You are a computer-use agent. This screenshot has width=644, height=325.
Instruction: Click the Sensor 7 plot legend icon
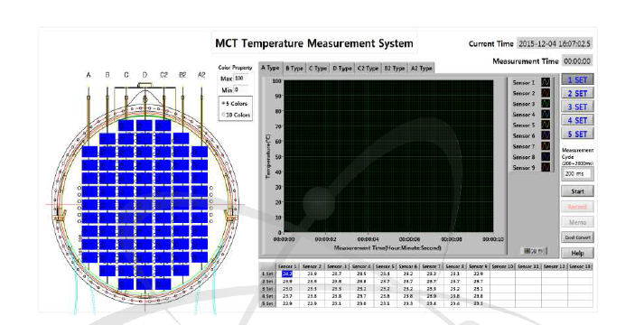pyautogui.click(x=546, y=146)
